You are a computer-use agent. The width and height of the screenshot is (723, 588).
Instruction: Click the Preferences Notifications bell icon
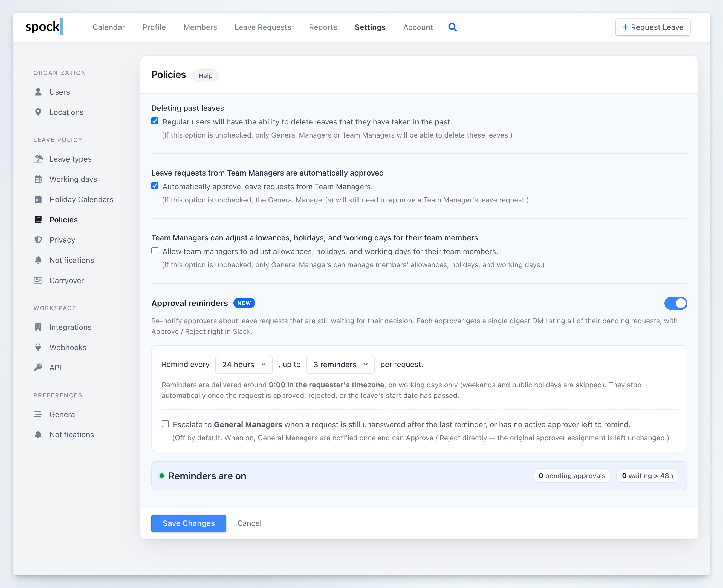(x=38, y=435)
